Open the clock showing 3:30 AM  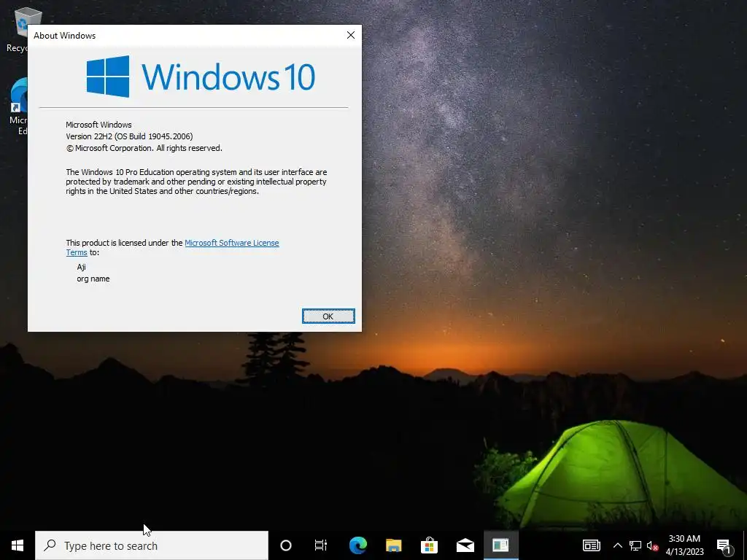tap(684, 545)
